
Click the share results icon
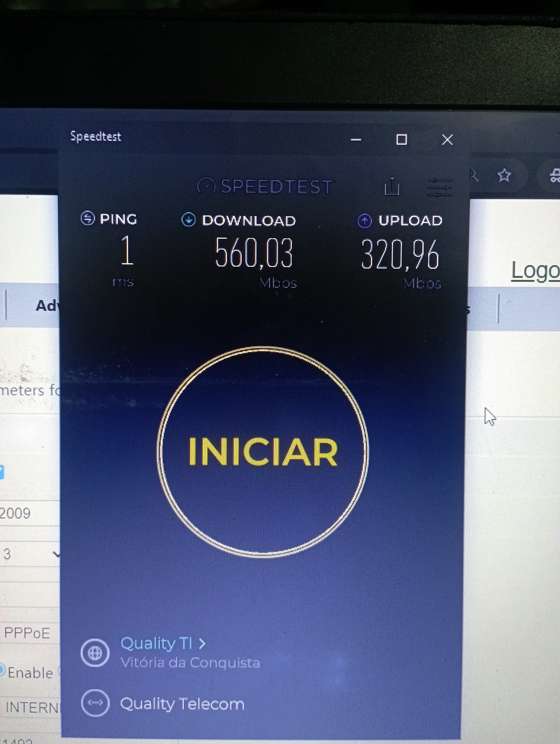[392, 186]
